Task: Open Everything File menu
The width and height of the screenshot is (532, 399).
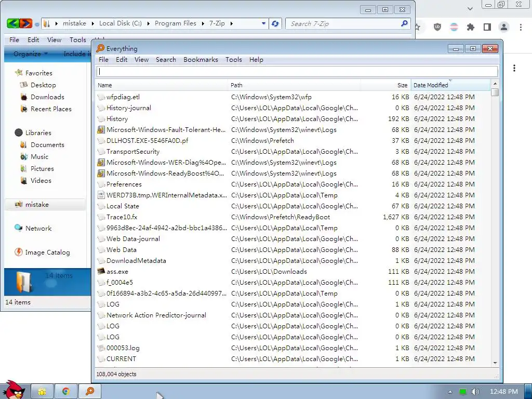Action: pyautogui.click(x=103, y=59)
